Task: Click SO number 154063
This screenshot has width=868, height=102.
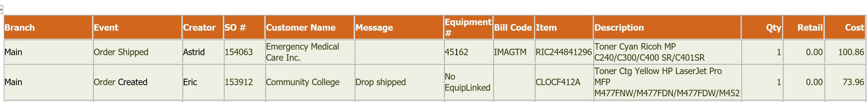Action: pos(239,52)
